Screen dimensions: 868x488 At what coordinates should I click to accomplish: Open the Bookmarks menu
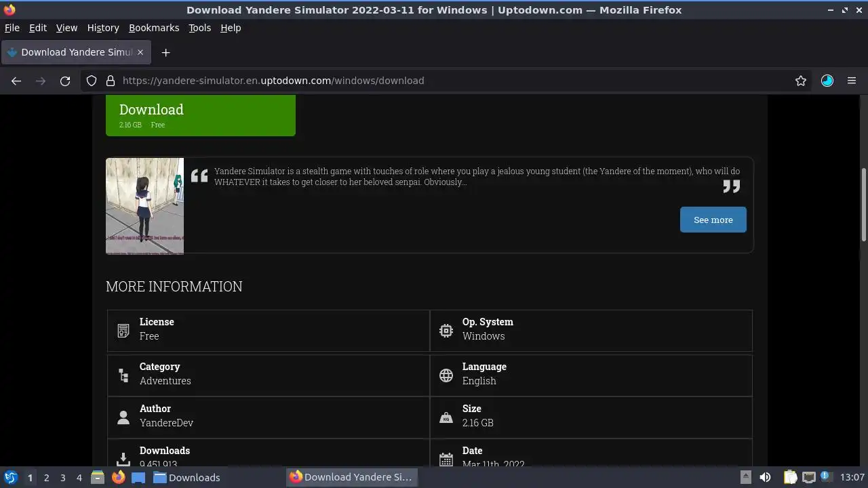tap(154, 28)
